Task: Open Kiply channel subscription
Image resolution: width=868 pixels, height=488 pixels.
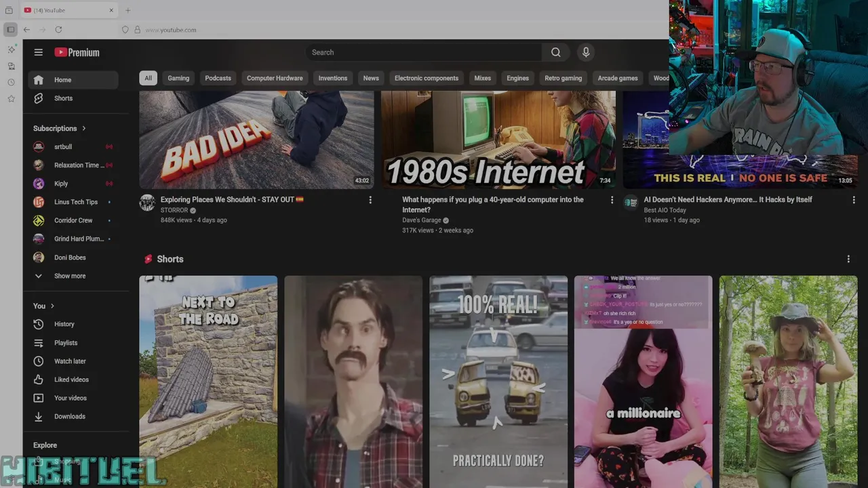Action: click(x=73, y=184)
